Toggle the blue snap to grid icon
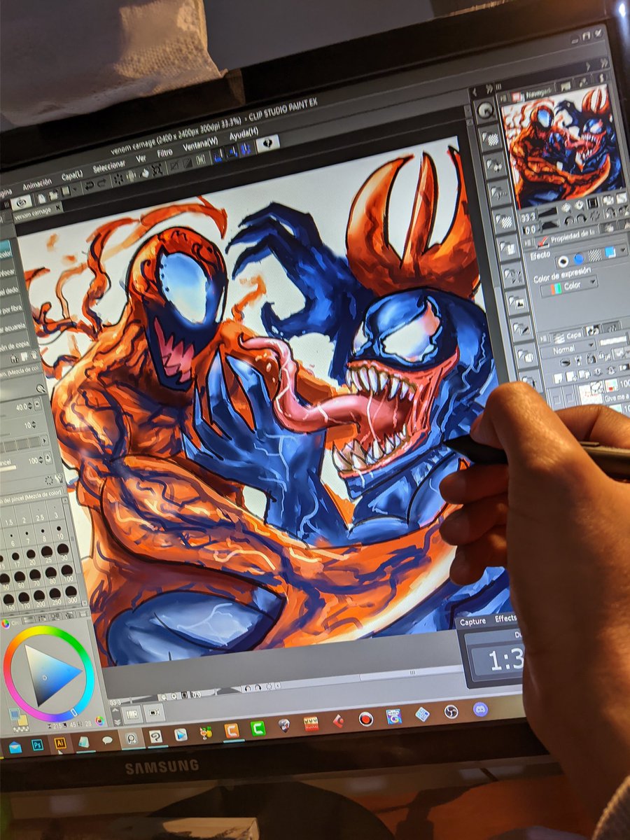Image resolution: width=630 pixels, height=840 pixels. pos(246,148)
